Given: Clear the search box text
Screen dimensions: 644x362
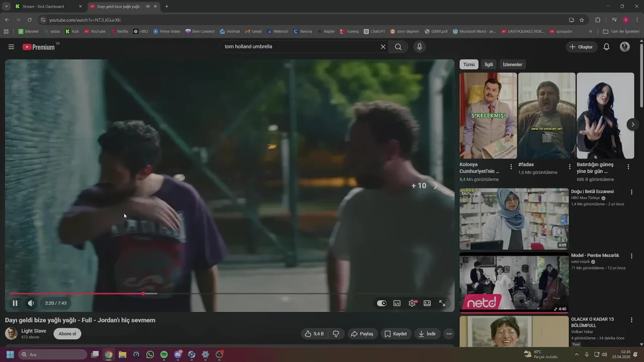Looking at the screenshot, I should click(383, 47).
